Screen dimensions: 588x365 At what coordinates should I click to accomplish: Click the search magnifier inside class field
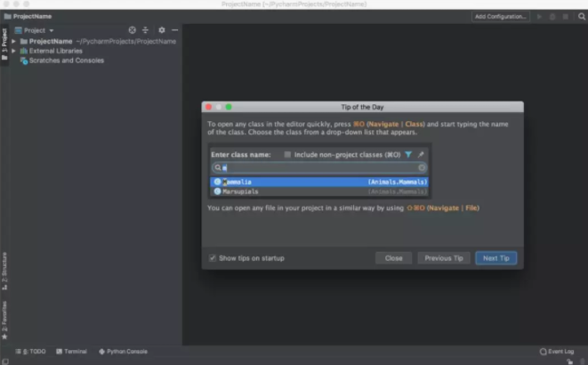point(218,167)
